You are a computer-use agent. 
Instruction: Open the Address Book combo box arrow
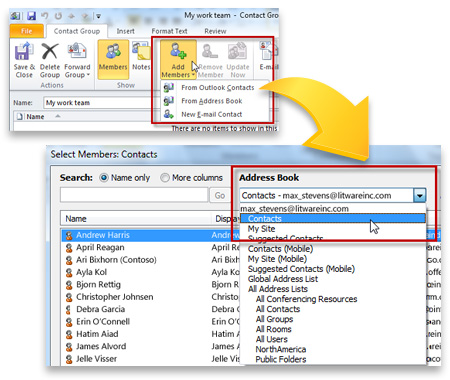pyautogui.click(x=419, y=195)
